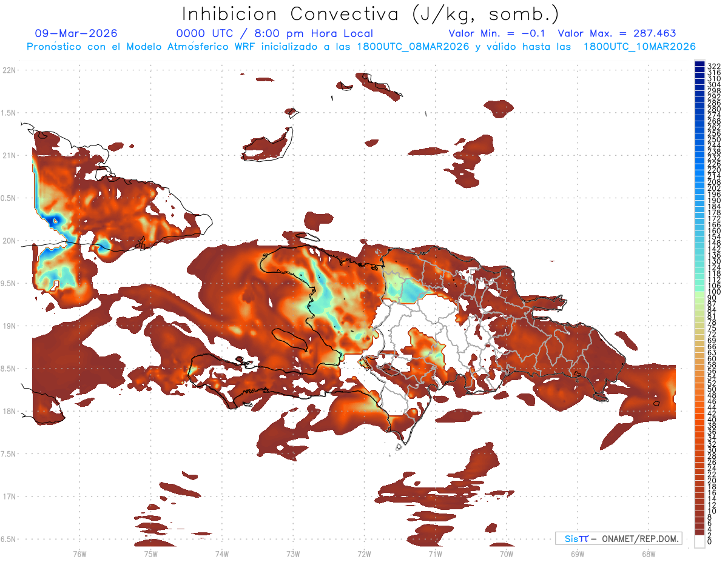The width and height of the screenshot is (728, 562).
Task: Click the 'SisPI - ONAMET/REP.DOM.' label box
Action: [619, 538]
